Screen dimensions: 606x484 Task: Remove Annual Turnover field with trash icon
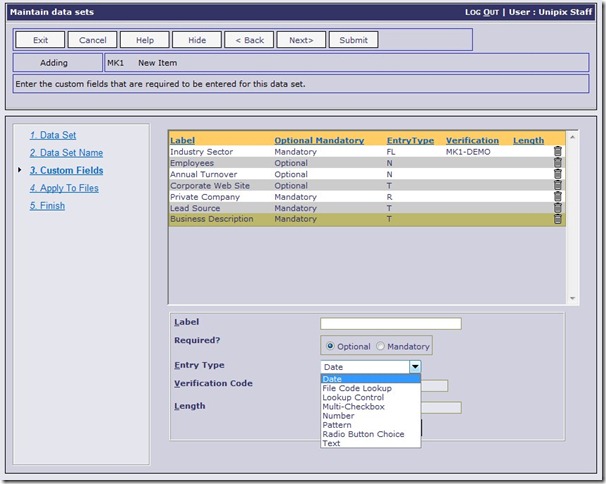(558, 174)
